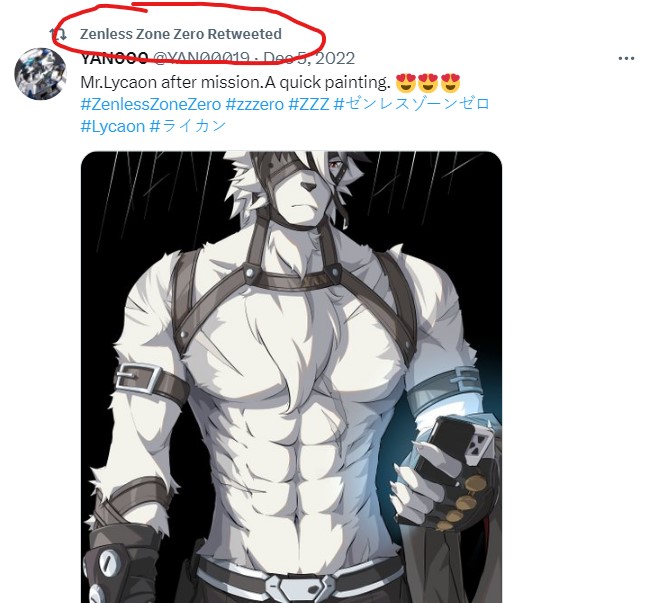Open the 'Zenless Zone Zero Retweeted' link
The image size is (647, 603).
pos(181,34)
